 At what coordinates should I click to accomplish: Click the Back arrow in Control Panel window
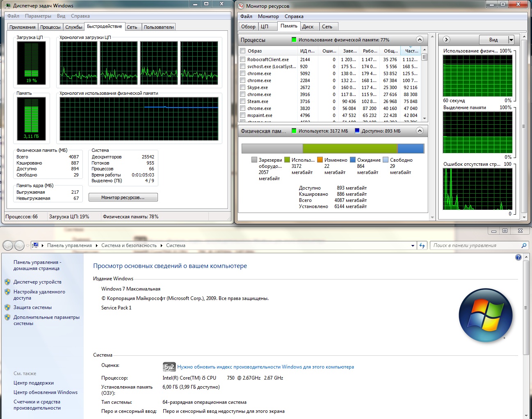click(x=8, y=245)
